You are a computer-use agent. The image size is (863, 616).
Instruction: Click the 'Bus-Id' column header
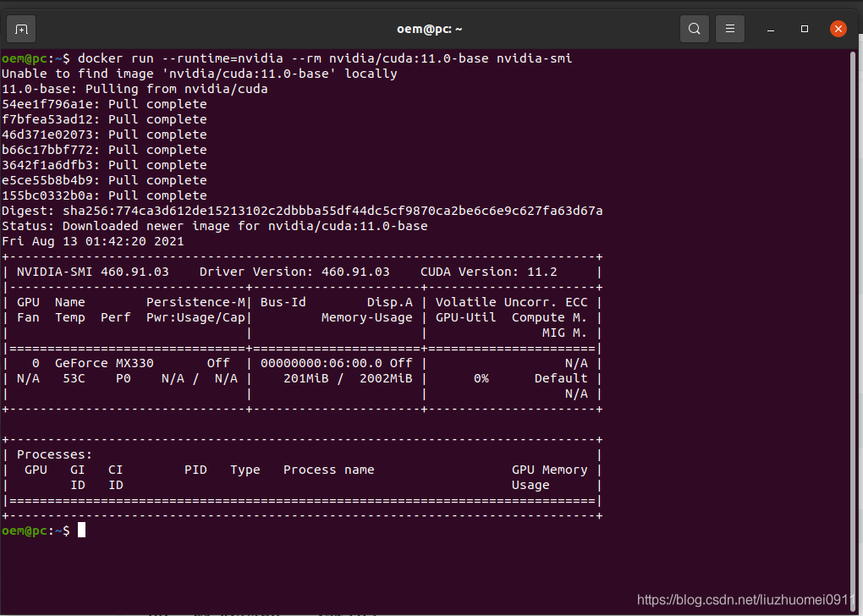click(x=283, y=302)
